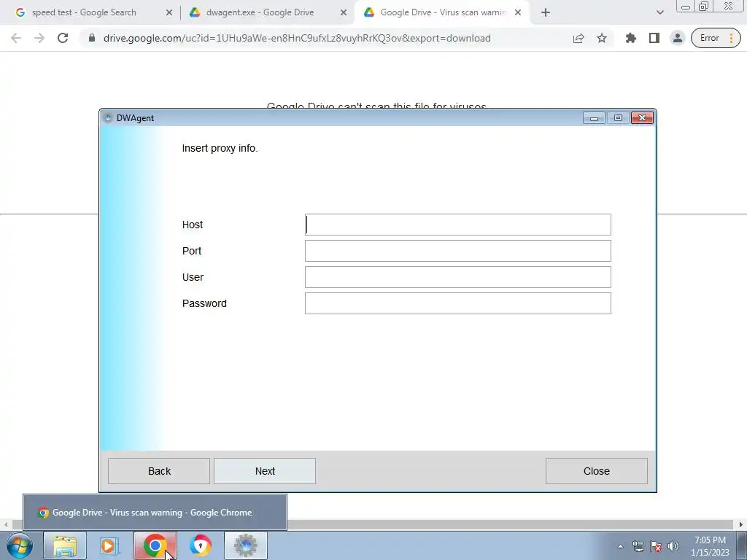Close the dwagent.exe Google Drive tab
Image resolution: width=747 pixels, height=560 pixels.
tap(344, 13)
